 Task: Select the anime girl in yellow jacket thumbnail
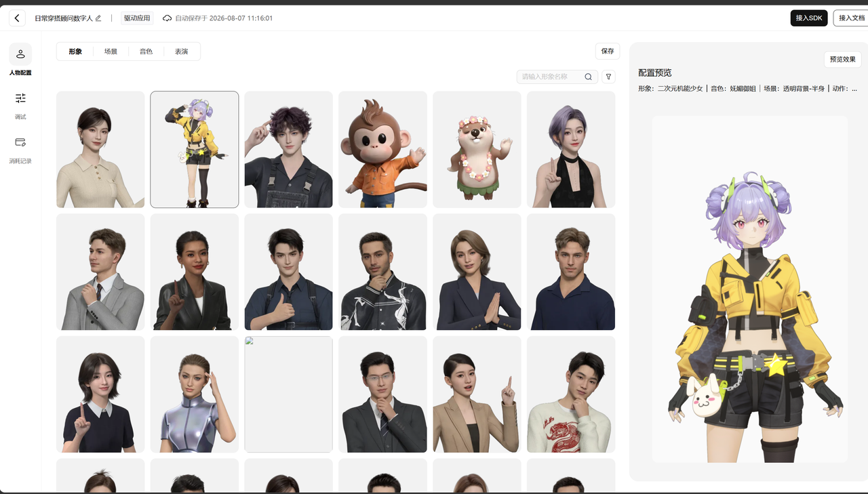pos(195,150)
